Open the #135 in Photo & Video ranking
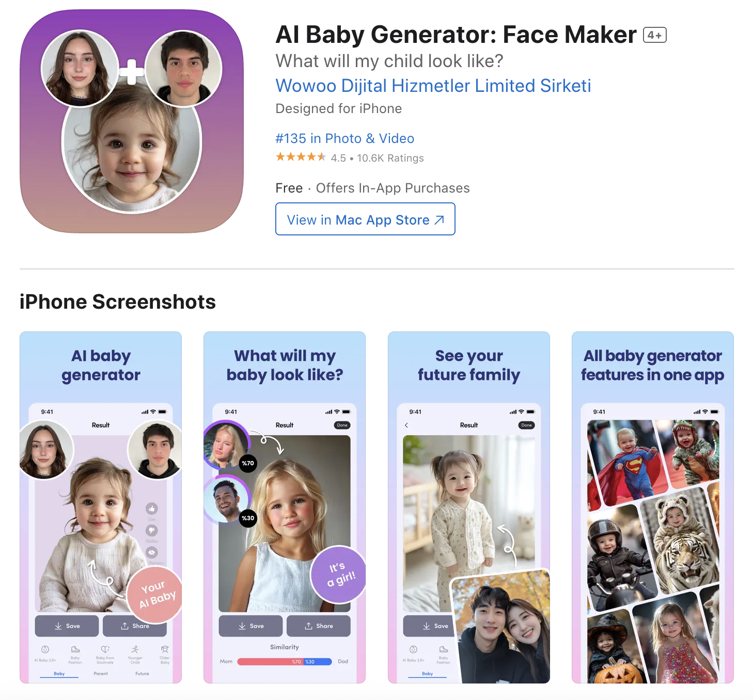 tap(344, 138)
